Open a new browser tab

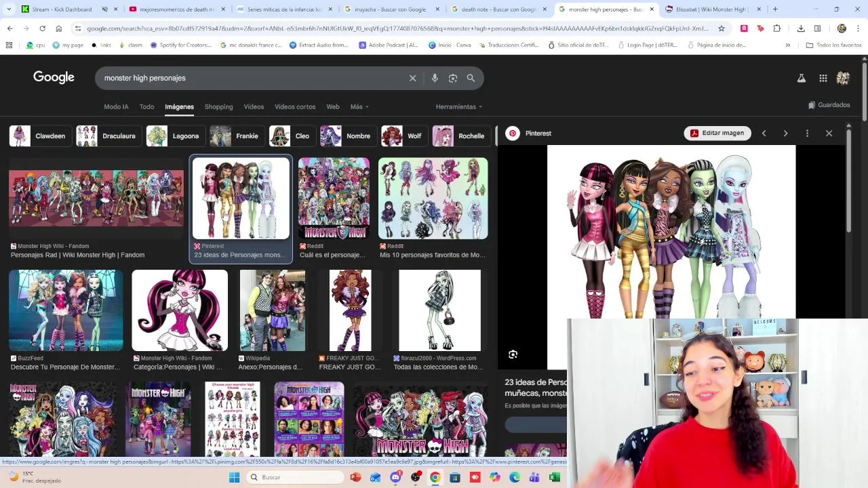click(775, 9)
